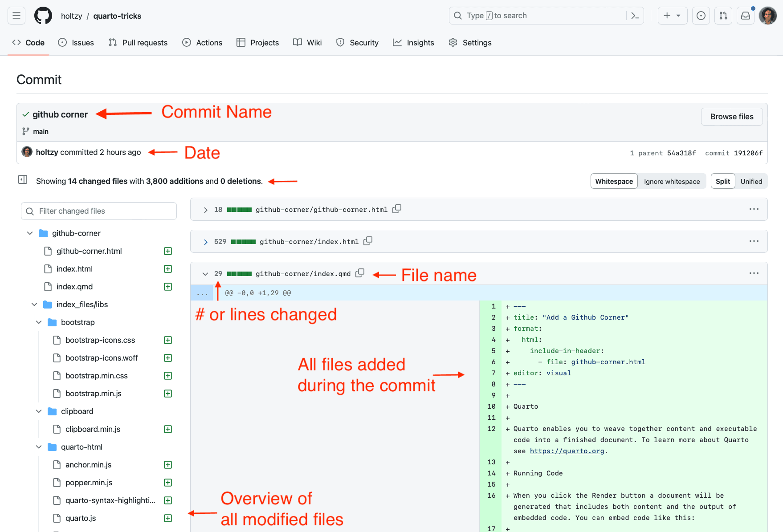783x532 pixels.
Task: Click the added icon beside quarto.js
Action: pyautogui.click(x=168, y=518)
